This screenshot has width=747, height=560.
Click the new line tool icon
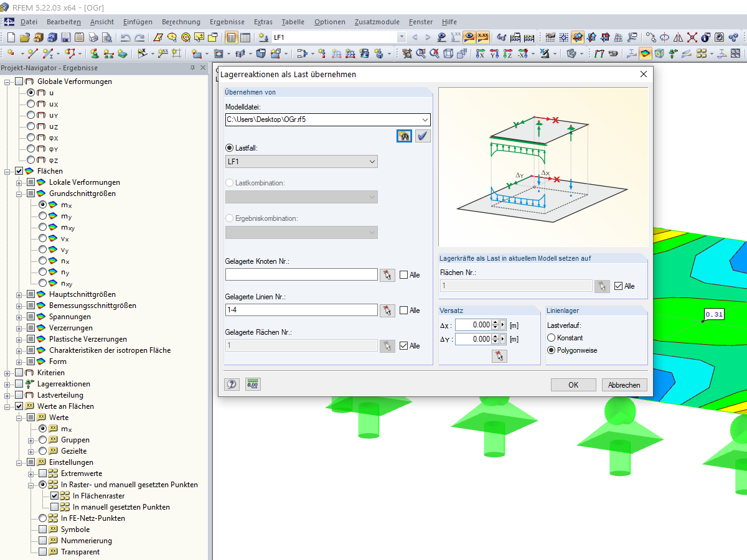pyautogui.click(x=33, y=54)
